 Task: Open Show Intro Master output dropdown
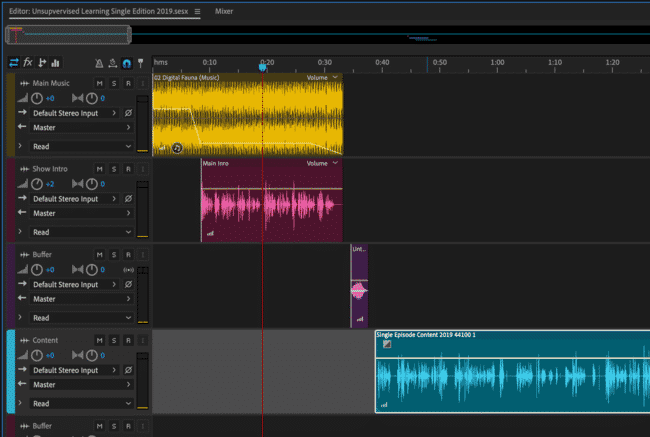[82, 214]
